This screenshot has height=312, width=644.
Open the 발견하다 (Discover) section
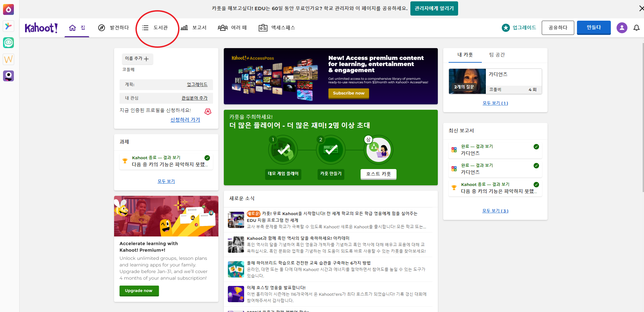coord(113,28)
